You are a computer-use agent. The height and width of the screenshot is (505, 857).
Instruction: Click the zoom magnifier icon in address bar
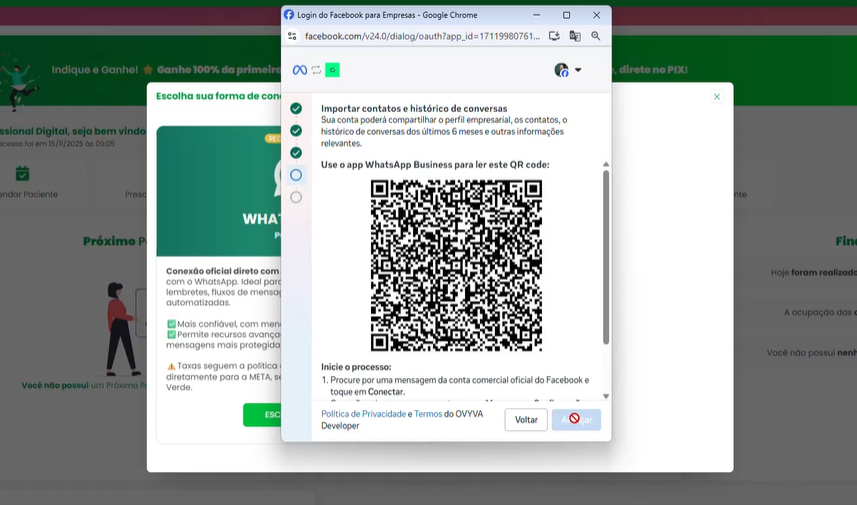pos(596,36)
